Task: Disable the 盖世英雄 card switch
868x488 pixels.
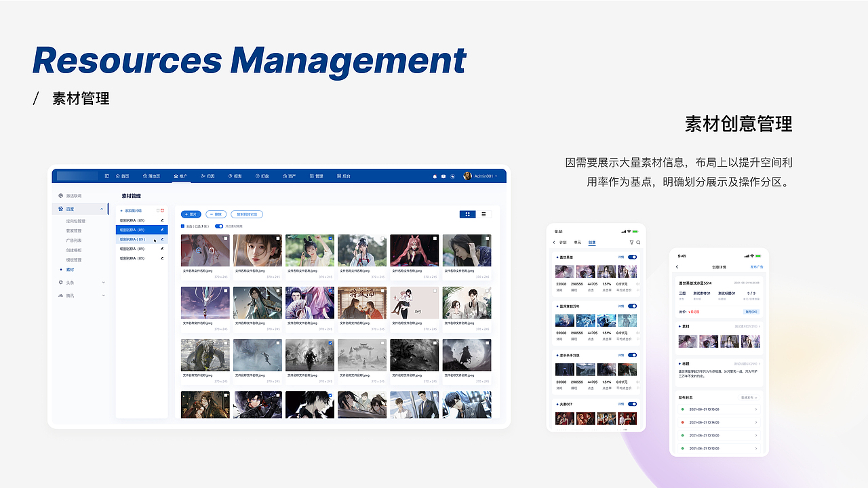Action: pos(633,258)
